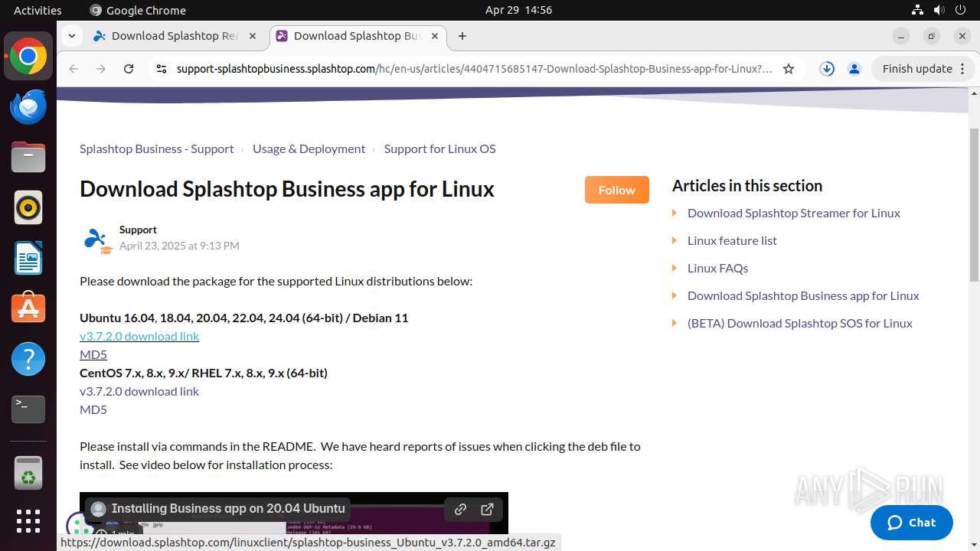Open Linux feature list article
The image size is (980, 551).
[732, 240]
